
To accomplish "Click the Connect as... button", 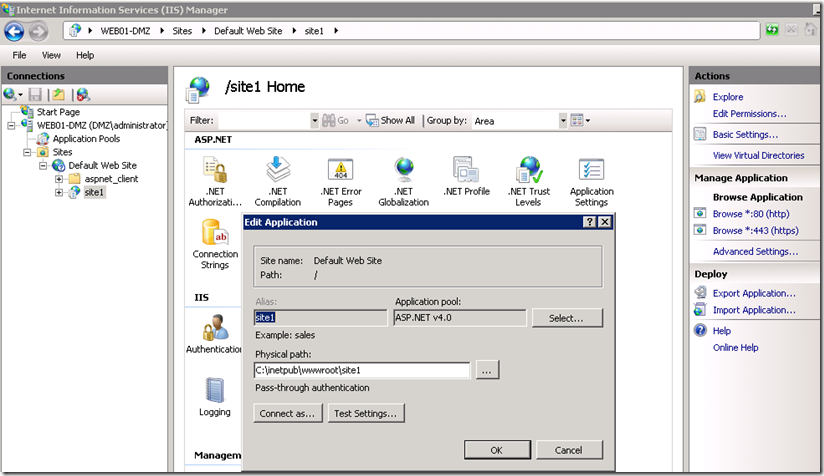I will pos(287,413).
